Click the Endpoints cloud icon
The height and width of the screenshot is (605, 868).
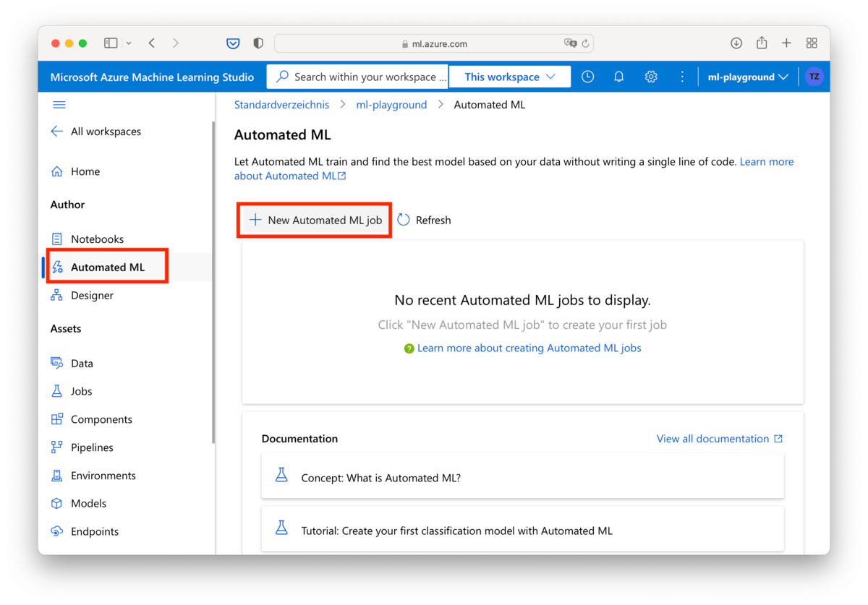click(56, 531)
